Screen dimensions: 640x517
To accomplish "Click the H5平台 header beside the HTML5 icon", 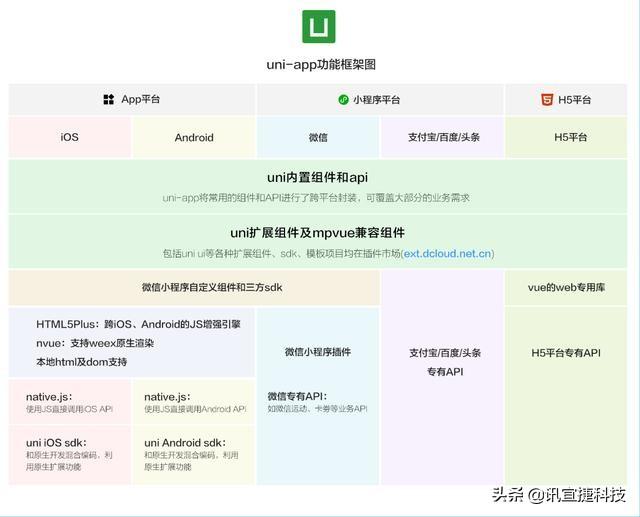I will click(574, 100).
